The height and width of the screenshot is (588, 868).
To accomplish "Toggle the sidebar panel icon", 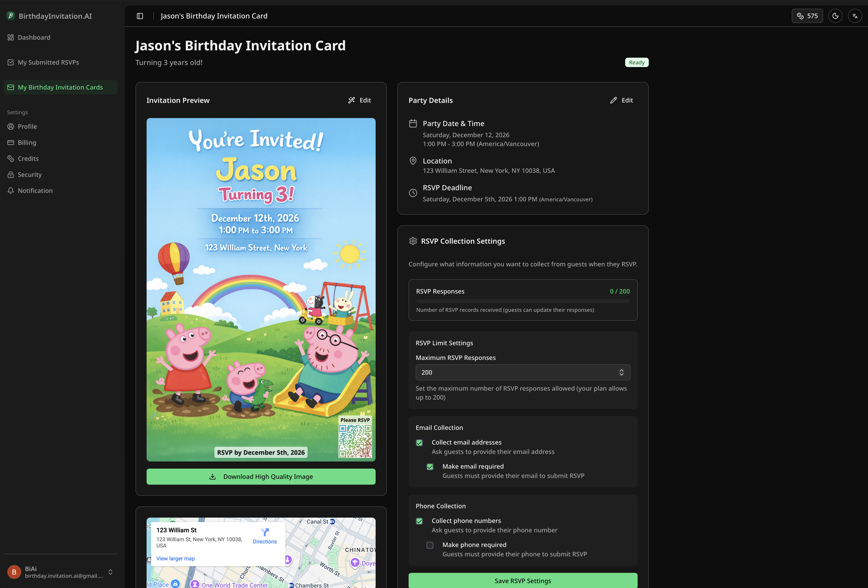I will pos(140,16).
